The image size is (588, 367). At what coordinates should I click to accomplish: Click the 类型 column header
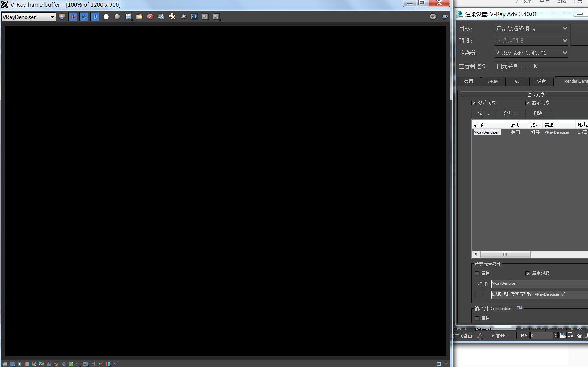(x=559, y=125)
